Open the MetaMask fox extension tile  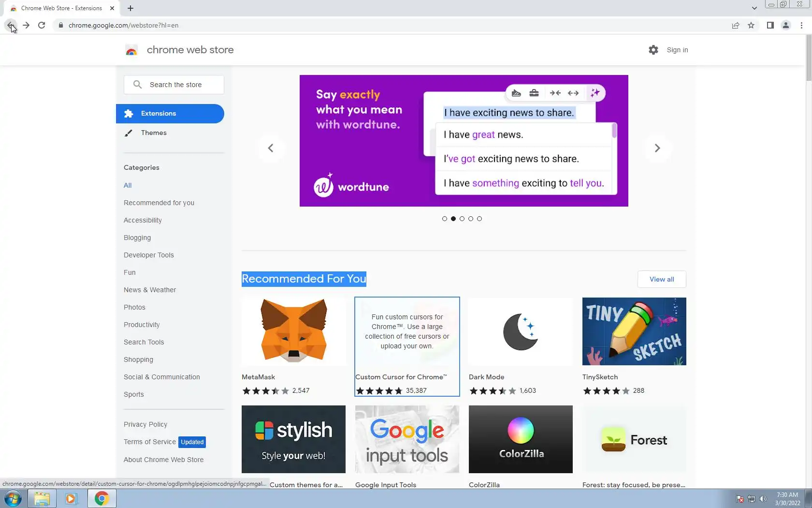[293, 346]
